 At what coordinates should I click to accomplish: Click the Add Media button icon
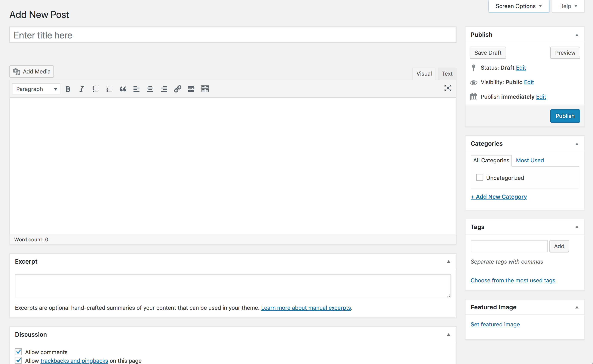[x=17, y=71]
